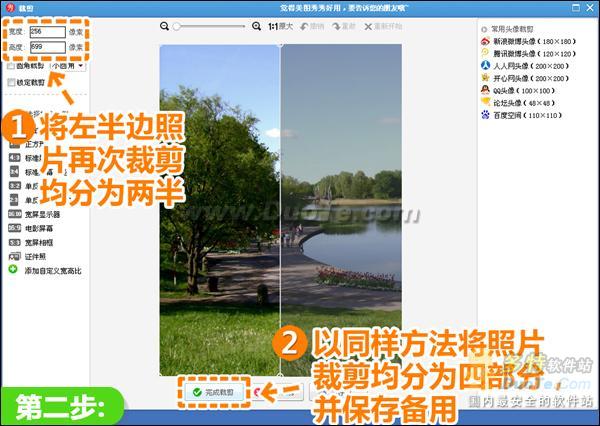Click the 重新开始 restart toolbar item
This screenshot has width=600, height=426.
(383, 26)
